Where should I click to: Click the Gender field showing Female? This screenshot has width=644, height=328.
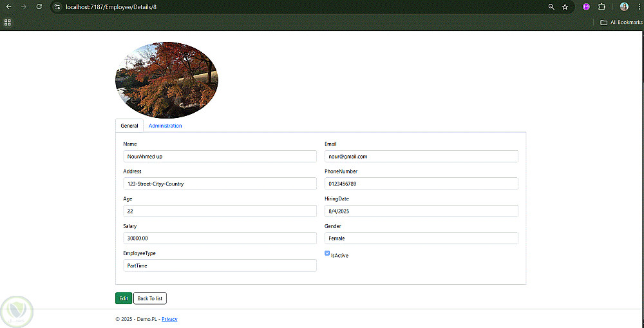click(421, 238)
